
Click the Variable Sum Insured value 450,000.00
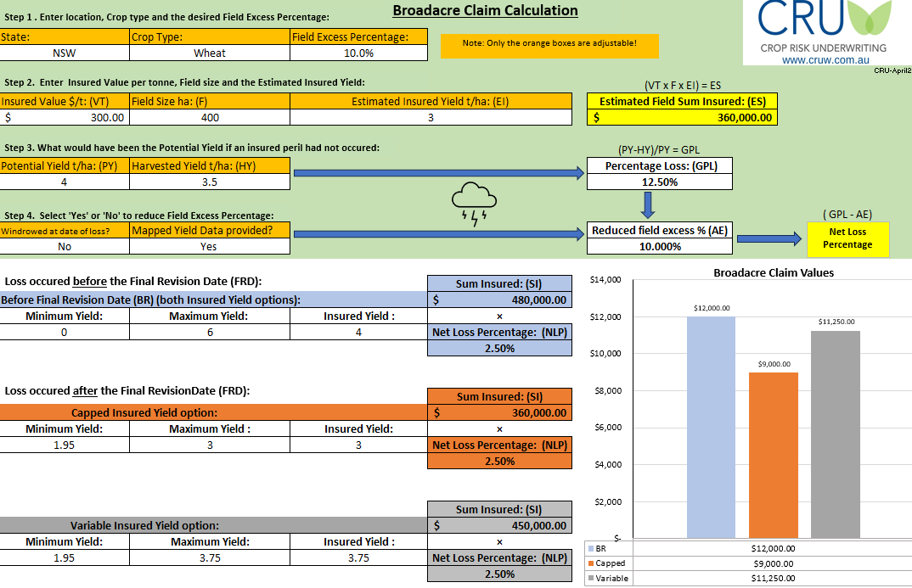[499, 525]
